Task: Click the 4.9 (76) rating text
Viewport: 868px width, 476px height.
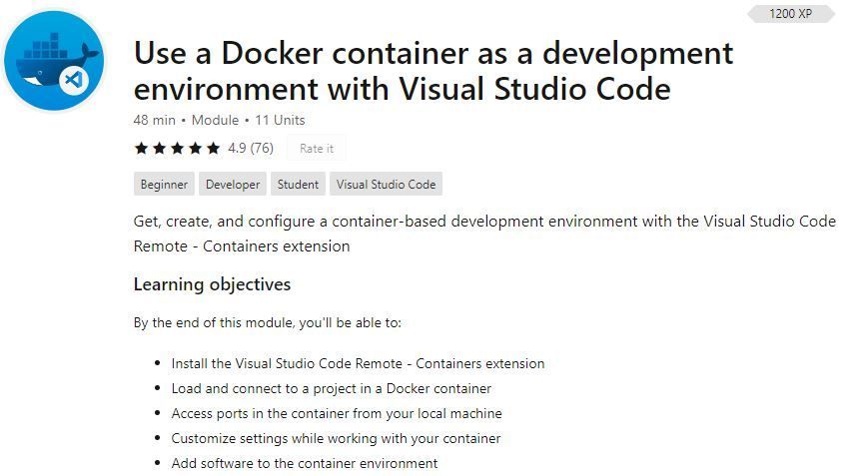Action: point(251,148)
